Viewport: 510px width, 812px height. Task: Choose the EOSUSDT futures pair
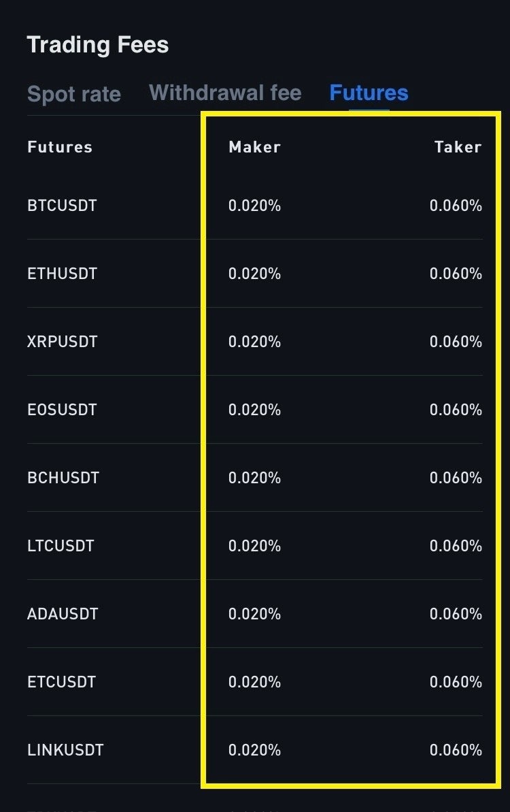click(x=62, y=410)
